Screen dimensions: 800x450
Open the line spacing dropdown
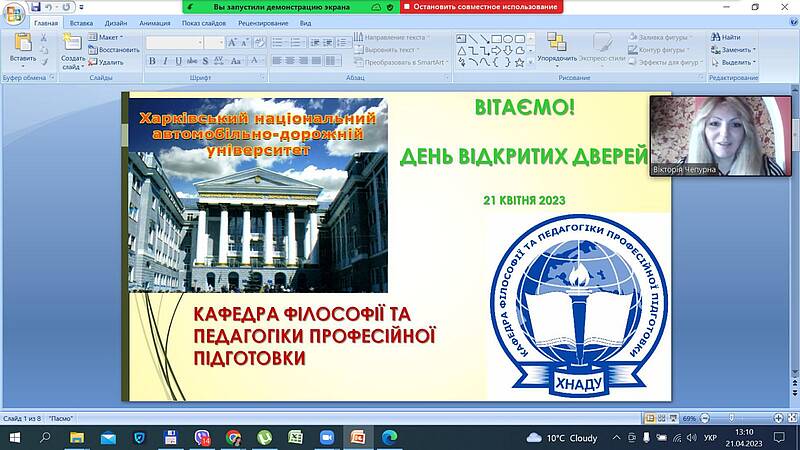tap(342, 43)
